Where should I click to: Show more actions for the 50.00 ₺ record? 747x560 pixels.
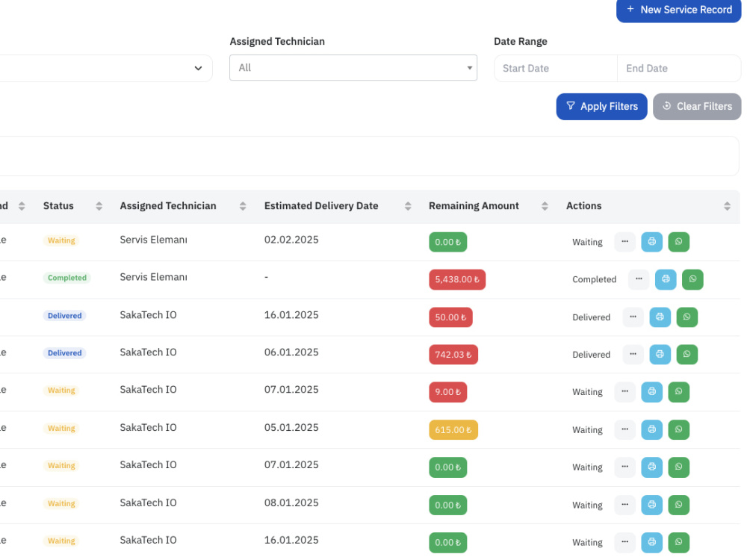click(x=633, y=317)
